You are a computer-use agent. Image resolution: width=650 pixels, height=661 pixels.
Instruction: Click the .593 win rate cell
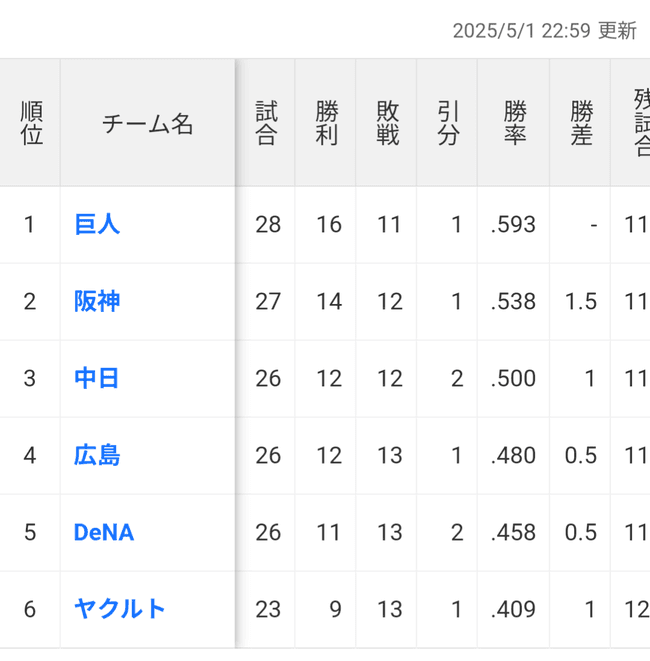pyautogui.click(x=514, y=225)
